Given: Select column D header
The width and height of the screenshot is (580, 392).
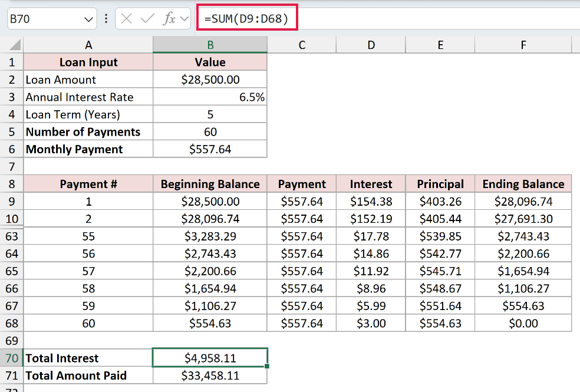Looking at the screenshot, I should click(371, 45).
